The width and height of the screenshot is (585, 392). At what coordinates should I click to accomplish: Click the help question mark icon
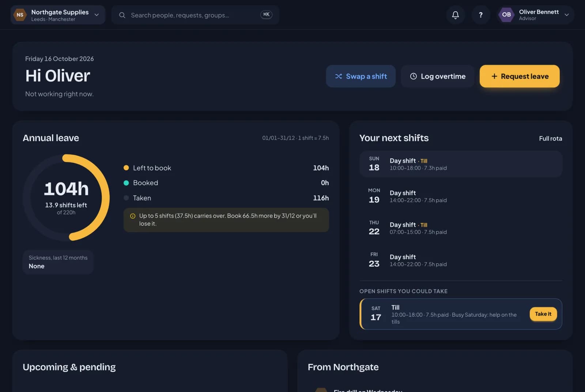pyautogui.click(x=480, y=15)
